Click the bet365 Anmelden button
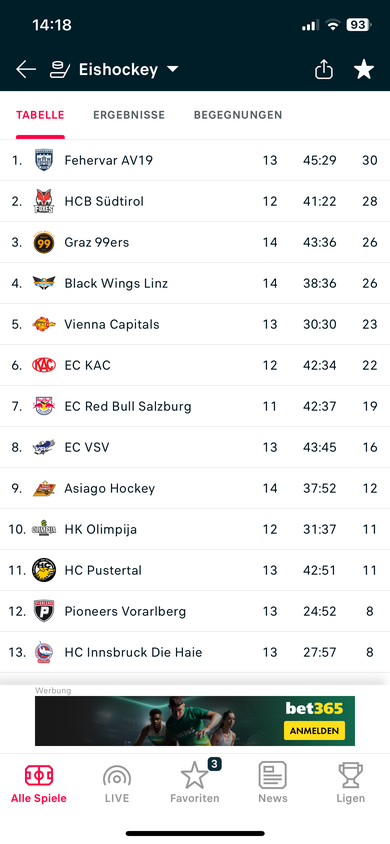This screenshot has height=844, width=390. click(x=314, y=730)
